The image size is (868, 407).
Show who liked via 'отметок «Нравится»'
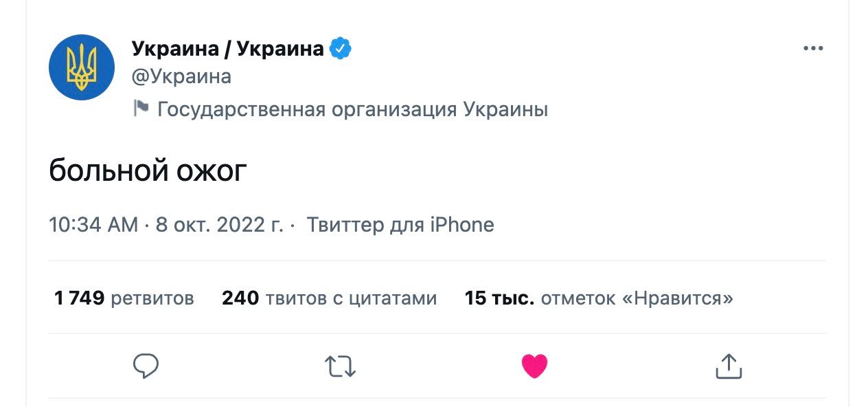(x=637, y=298)
